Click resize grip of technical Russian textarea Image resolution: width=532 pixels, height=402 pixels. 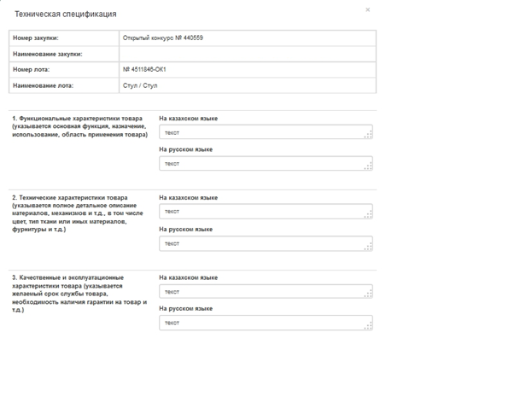tap(369, 248)
